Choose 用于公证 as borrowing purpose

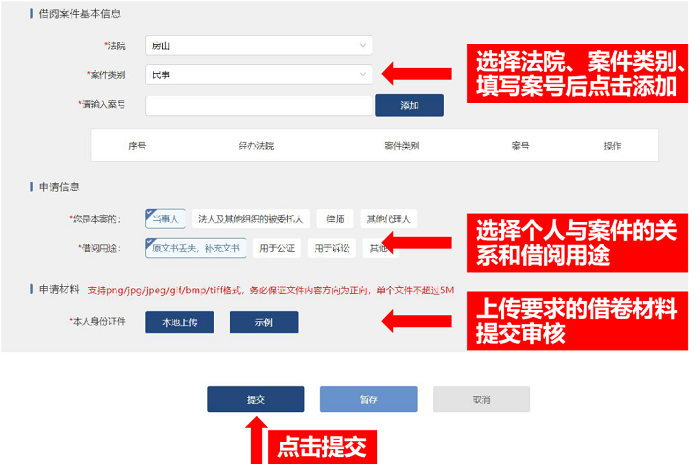pos(276,247)
